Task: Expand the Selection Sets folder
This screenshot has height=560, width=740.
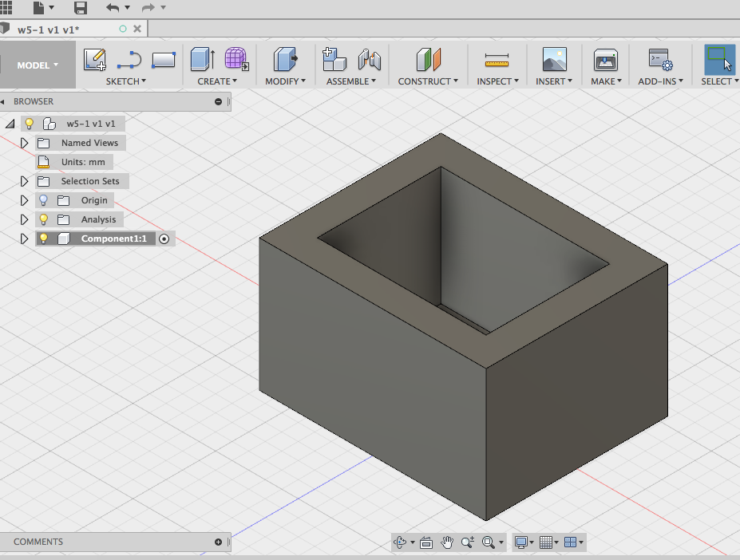Action: pos(24,181)
